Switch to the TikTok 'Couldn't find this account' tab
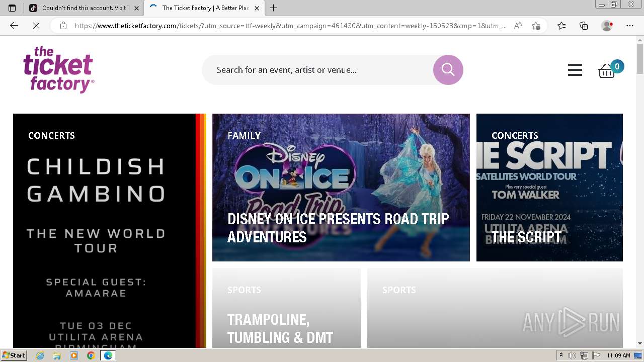The width and height of the screenshot is (644, 362). [84, 8]
